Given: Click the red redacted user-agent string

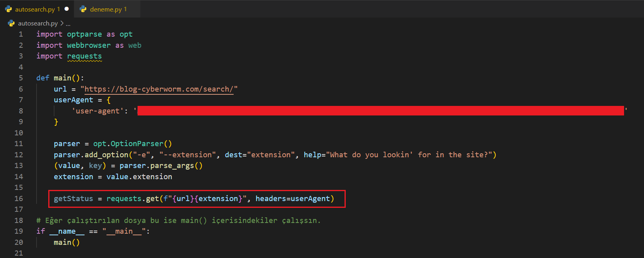Looking at the screenshot, I should coord(380,111).
